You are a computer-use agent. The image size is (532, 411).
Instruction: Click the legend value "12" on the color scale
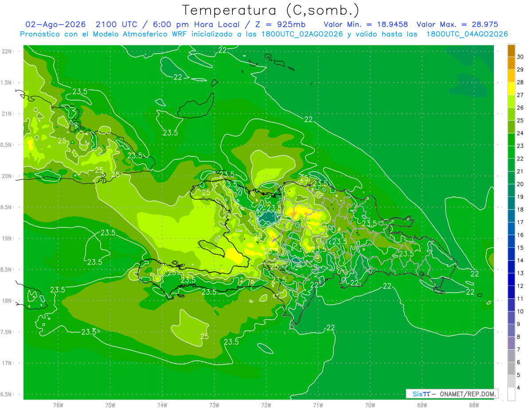[520, 286]
